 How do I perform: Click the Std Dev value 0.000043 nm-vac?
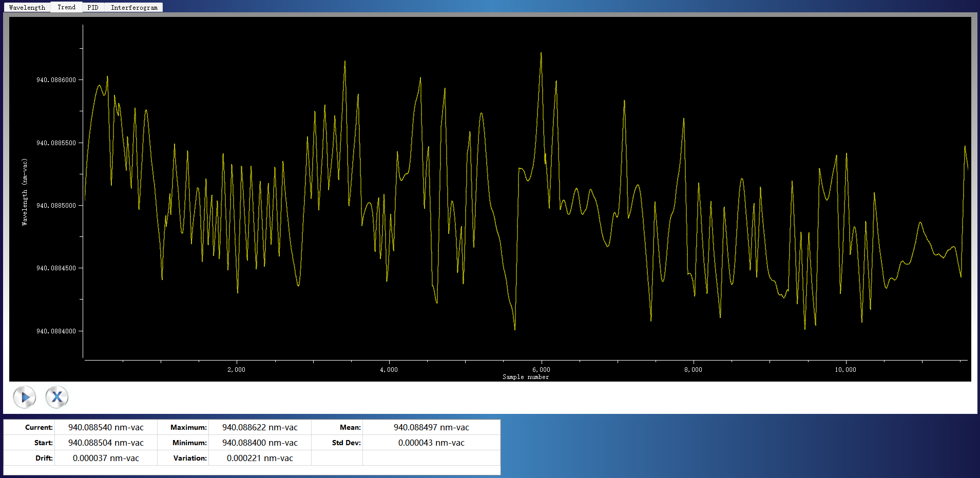(431, 443)
